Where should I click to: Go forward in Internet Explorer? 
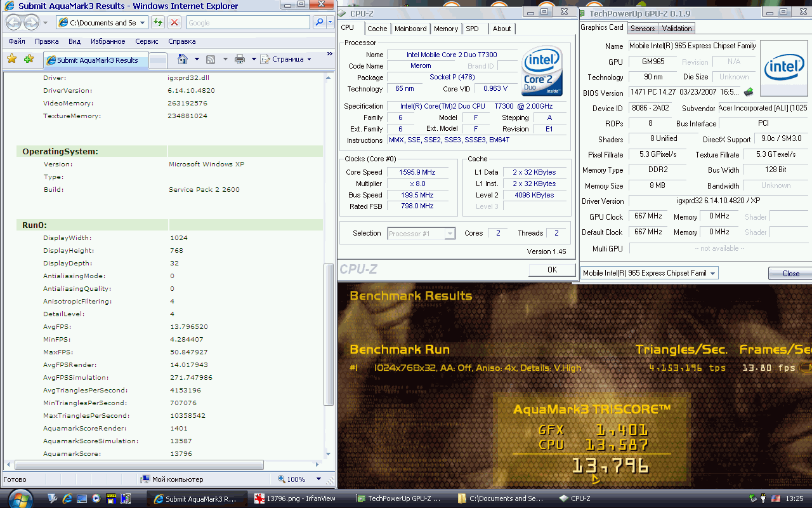[x=31, y=23]
